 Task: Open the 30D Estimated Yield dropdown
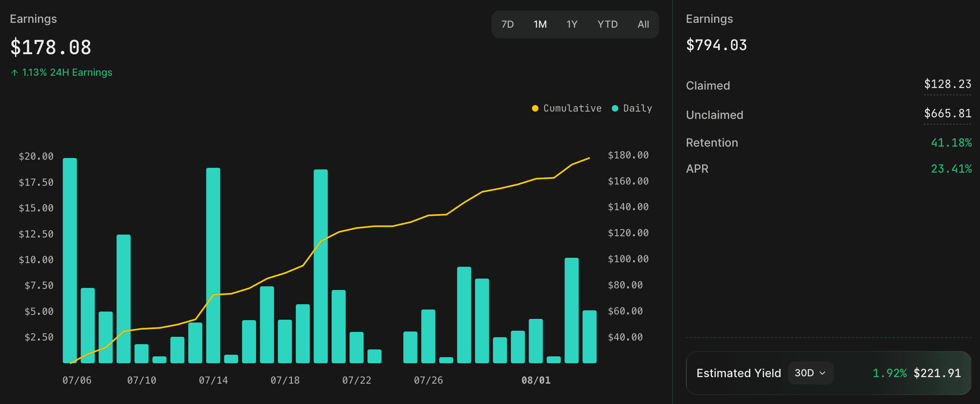coord(811,373)
